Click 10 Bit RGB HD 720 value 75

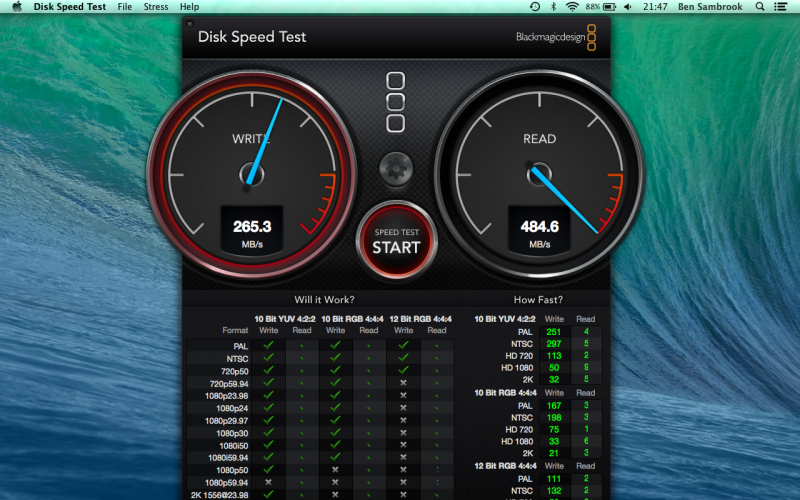554,430
